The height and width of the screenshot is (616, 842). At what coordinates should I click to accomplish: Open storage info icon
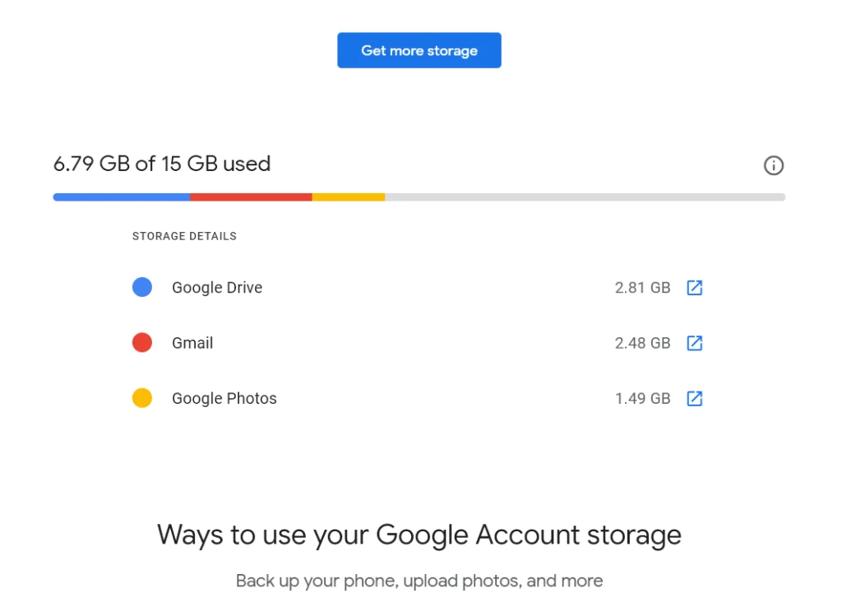[x=773, y=165]
